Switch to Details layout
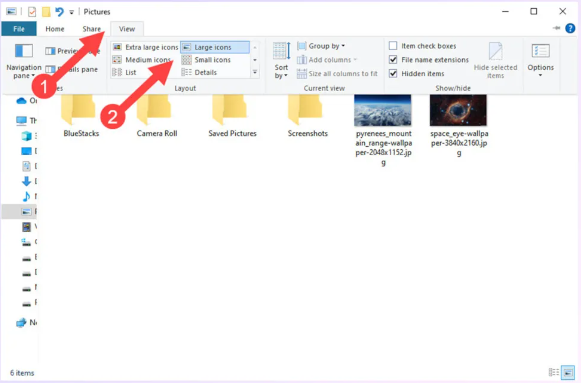Screen dimensions: 581x383 (x=199, y=72)
